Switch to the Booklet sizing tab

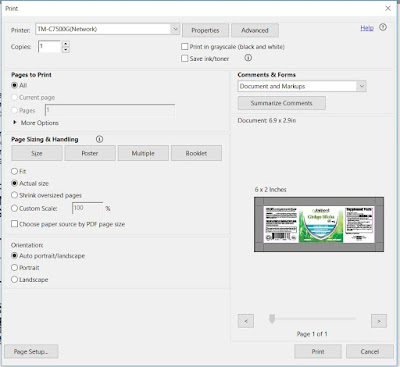(x=196, y=153)
